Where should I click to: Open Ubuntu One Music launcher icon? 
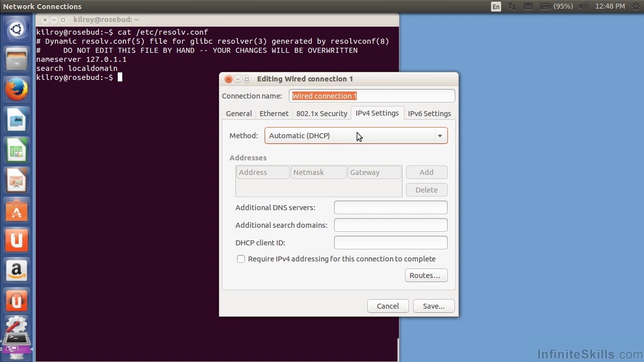coord(17,301)
